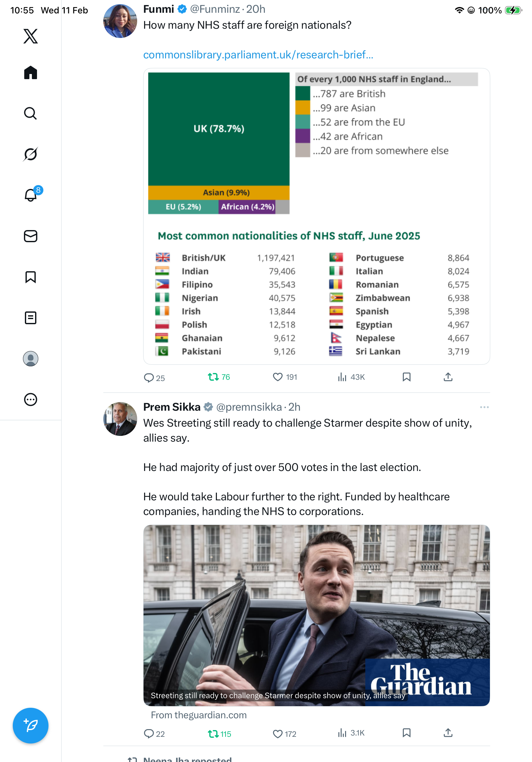Screen dimensions: 532x762
Task: Open the Profile icon in sidebar
Action: tap(31, 359)
